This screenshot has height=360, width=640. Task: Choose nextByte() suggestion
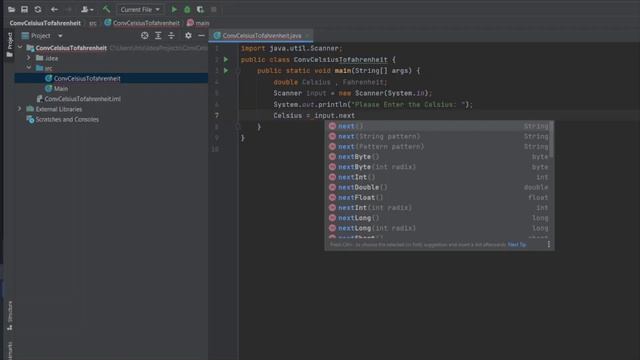click(438, 157)
